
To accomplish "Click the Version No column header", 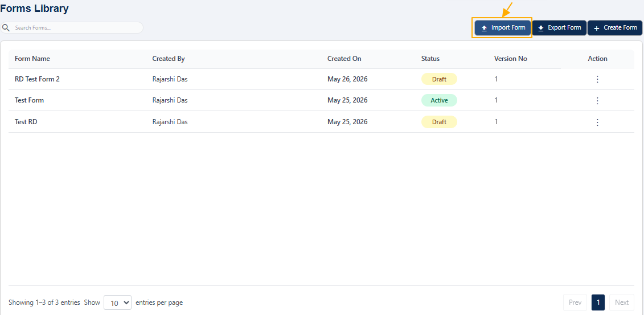I will [511, 59].
